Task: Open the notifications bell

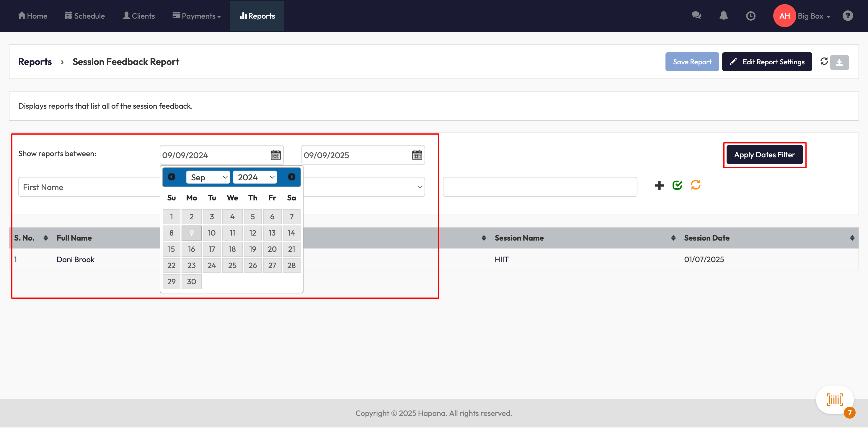Action: click(x=723, y=16)
